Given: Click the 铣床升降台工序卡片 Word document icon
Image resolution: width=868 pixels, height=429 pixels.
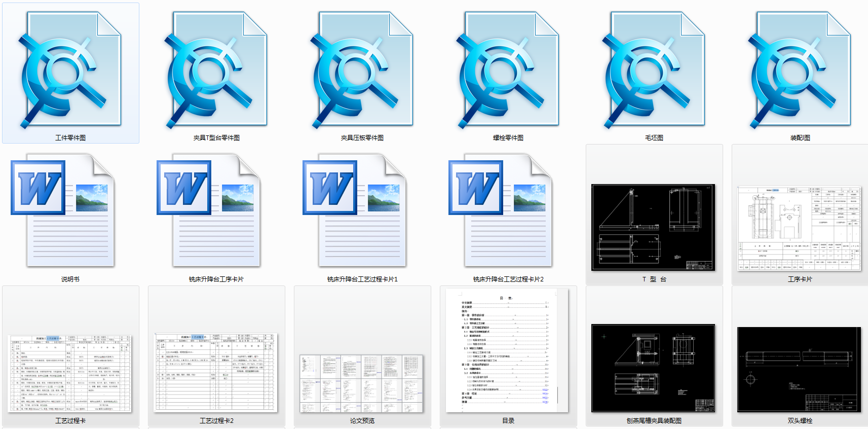Looking at the screenshot, I should pyautogui.click(x=209, y=210).
